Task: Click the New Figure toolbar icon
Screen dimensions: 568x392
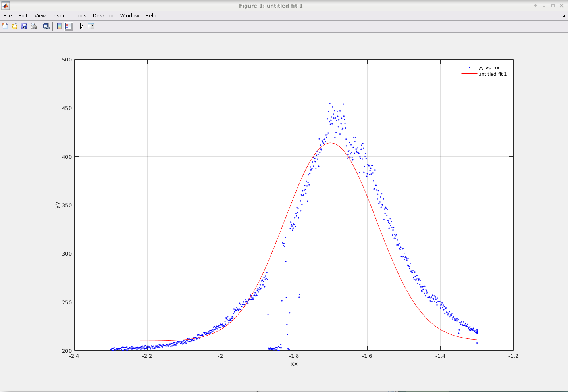Action: coord(5,26)
